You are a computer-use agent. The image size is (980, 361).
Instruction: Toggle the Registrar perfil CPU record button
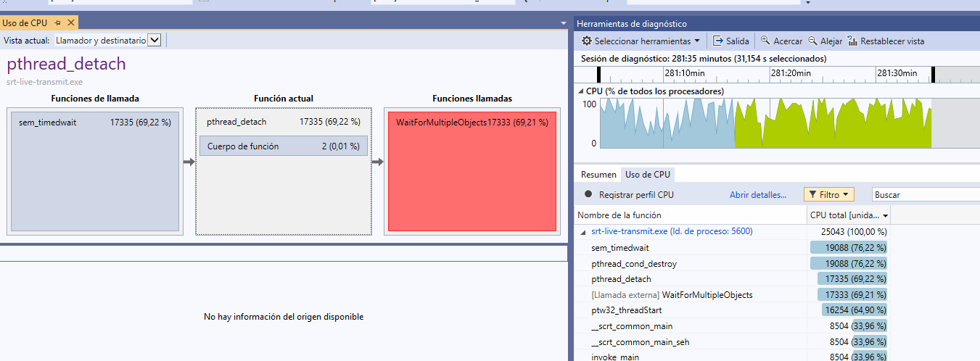tap(588, 194)
